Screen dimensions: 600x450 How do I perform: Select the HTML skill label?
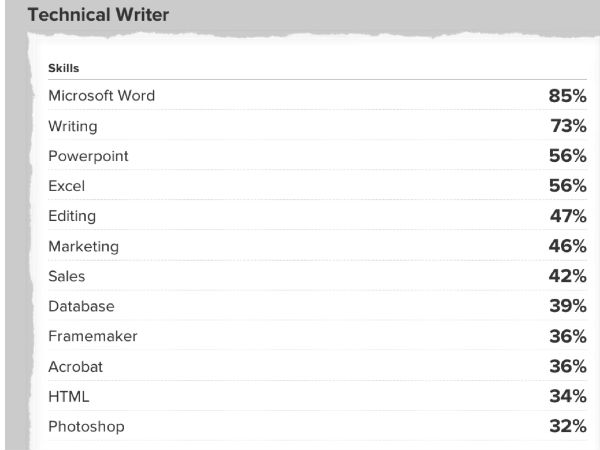[68, 396]
